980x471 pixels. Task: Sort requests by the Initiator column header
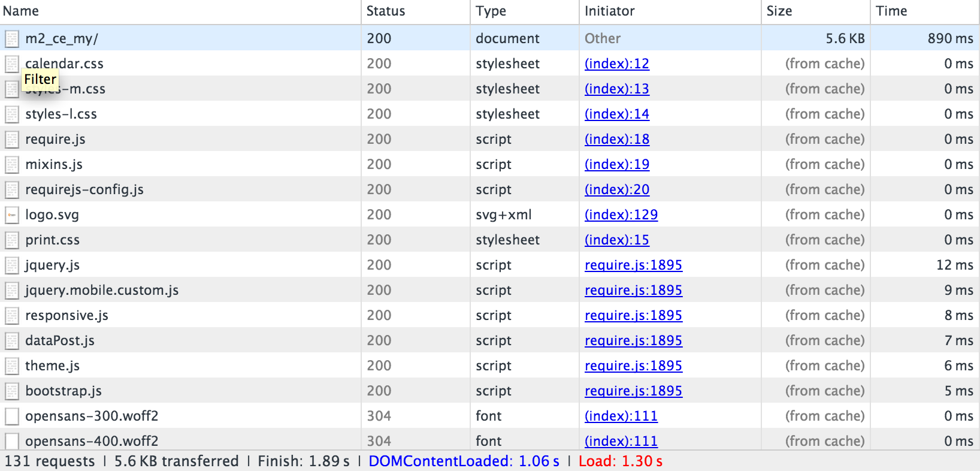pos(670,11)
